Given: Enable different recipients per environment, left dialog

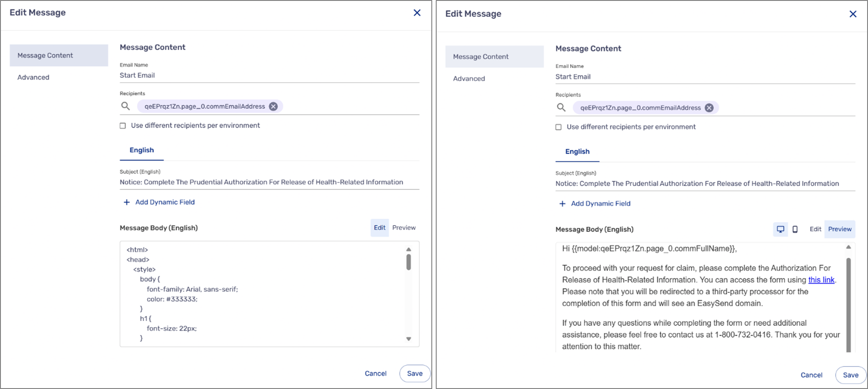Looking at the screenshot, I should [x=123, y=126].
